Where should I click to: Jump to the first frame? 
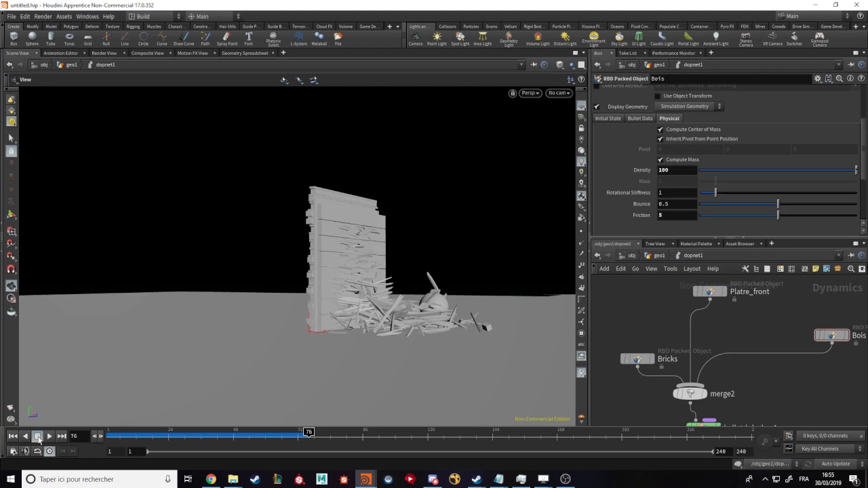coord(12,436)
